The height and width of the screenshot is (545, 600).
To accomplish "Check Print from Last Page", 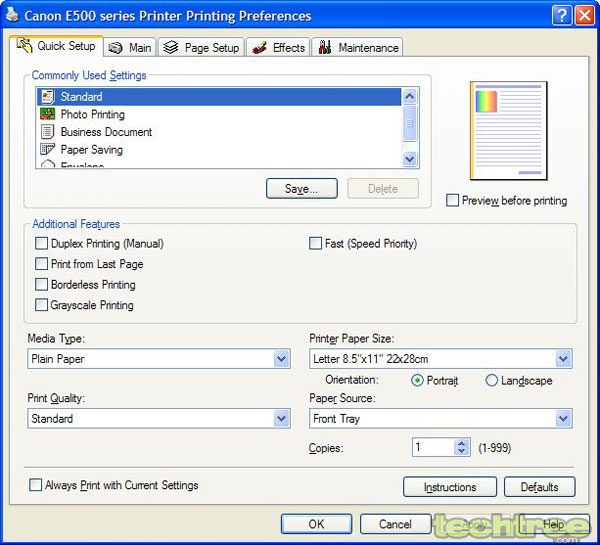I will tap(41, 264).
